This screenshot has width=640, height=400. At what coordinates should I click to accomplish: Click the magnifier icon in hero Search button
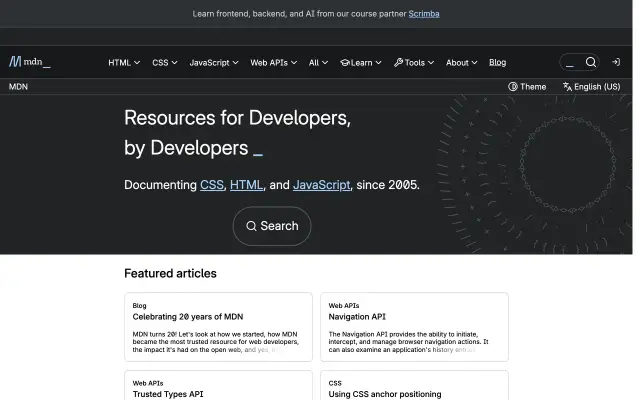coord(251,226)
